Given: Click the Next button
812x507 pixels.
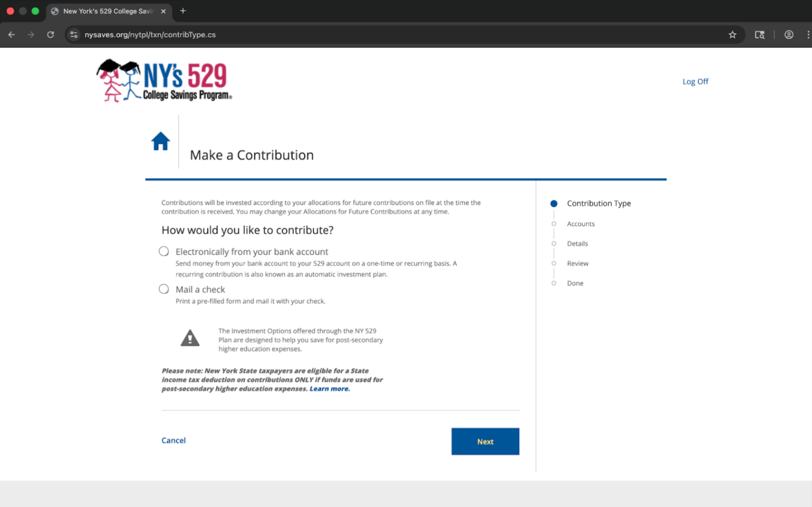Looking at the screenshot, I should (485, 441).
